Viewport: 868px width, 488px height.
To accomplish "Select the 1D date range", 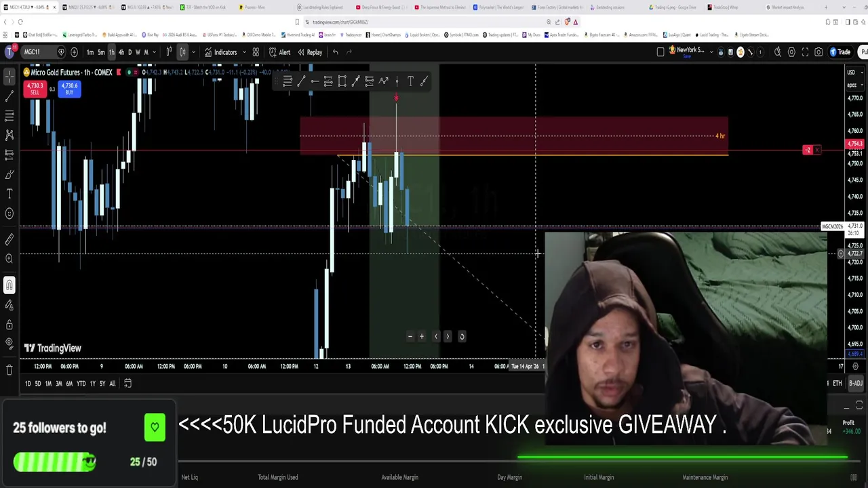I will click(x=28, y=384).
